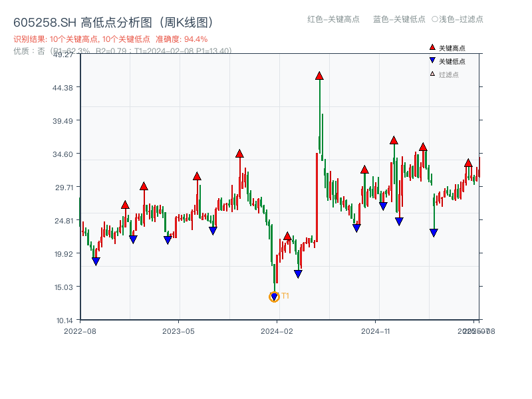
Task: Select the last red key-high triangle near 2025-07
Action: tap(468, 163)
